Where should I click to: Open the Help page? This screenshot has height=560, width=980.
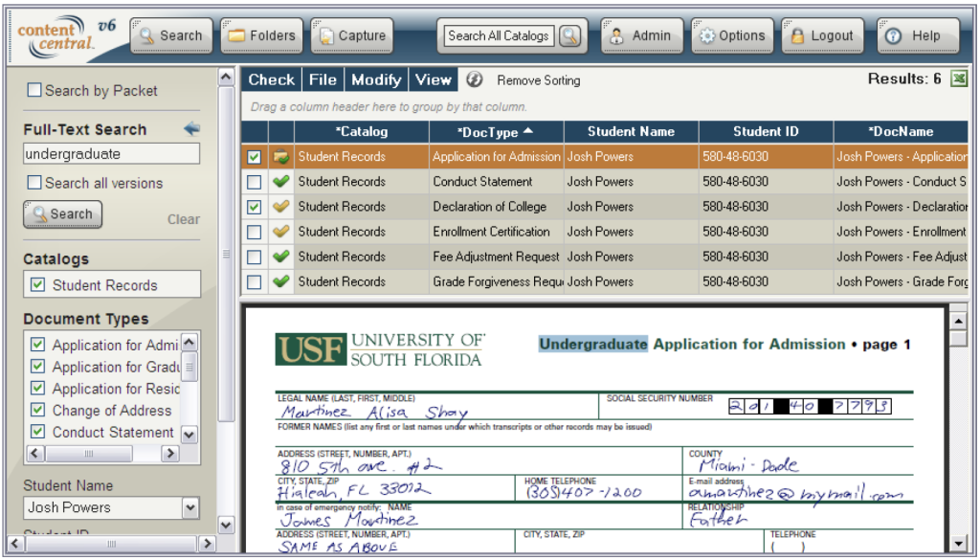point(918,35)
